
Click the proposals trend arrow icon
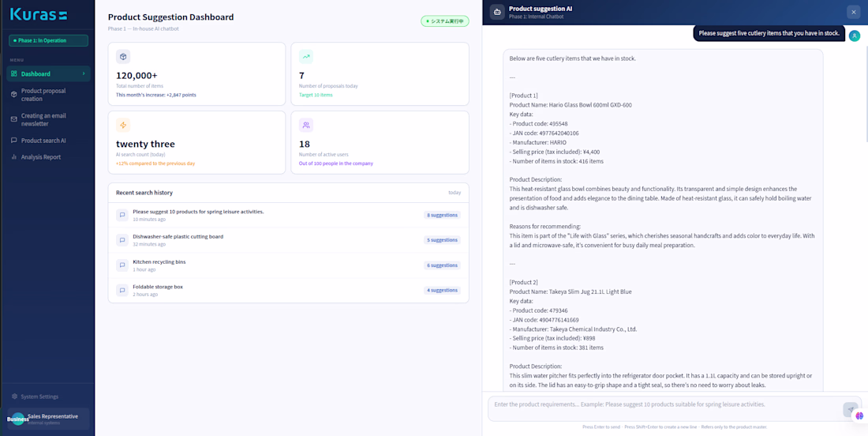click(306, 57)
